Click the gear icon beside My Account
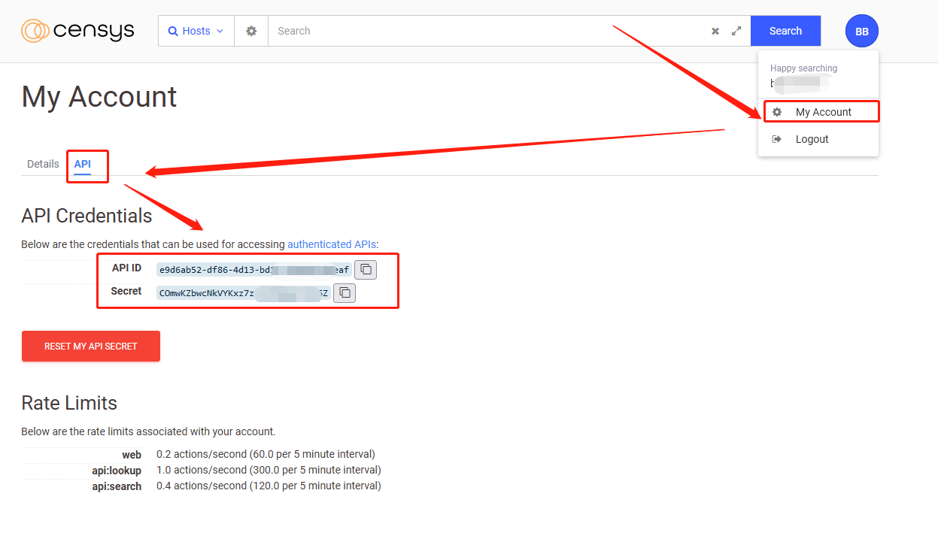Screen dimensions: 938x560 [x=777, y=112]
